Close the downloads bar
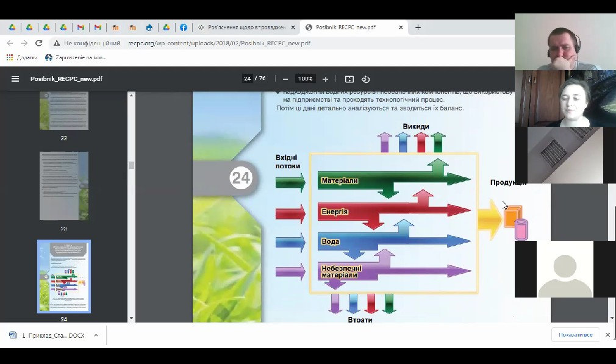 (607, 335)
